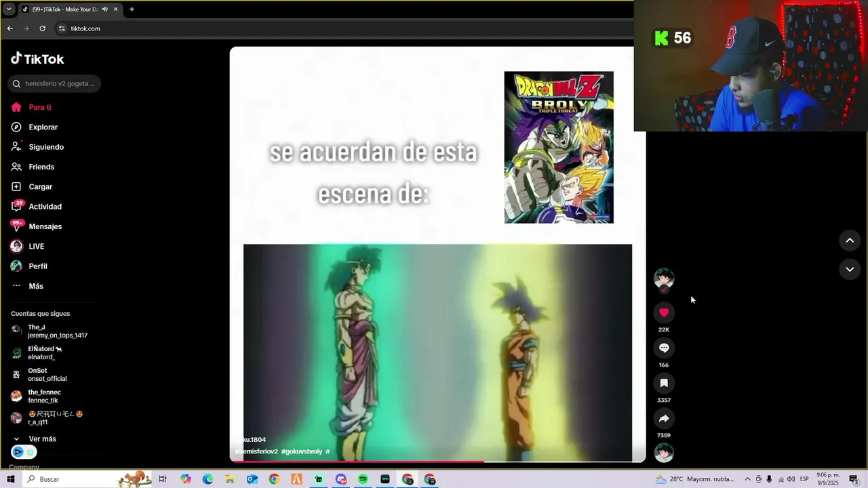
Task: Go to Explorar page
Action: tap(35, 127)
